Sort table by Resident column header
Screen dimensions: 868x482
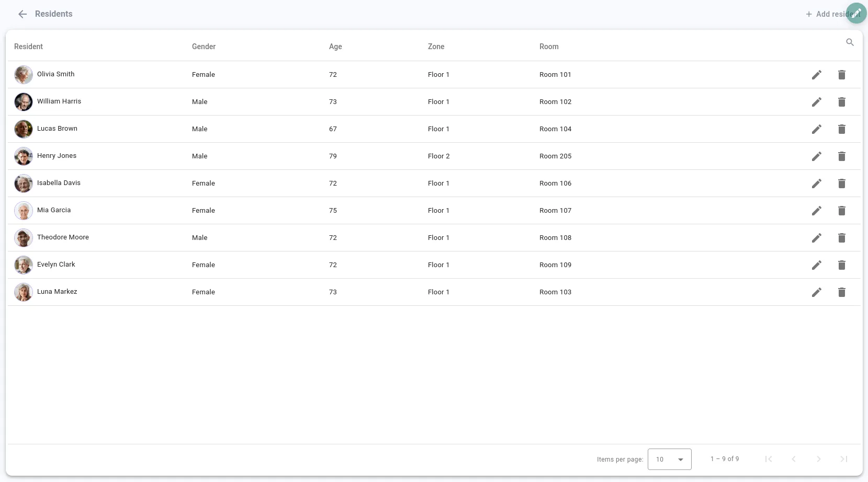(28, 47)
